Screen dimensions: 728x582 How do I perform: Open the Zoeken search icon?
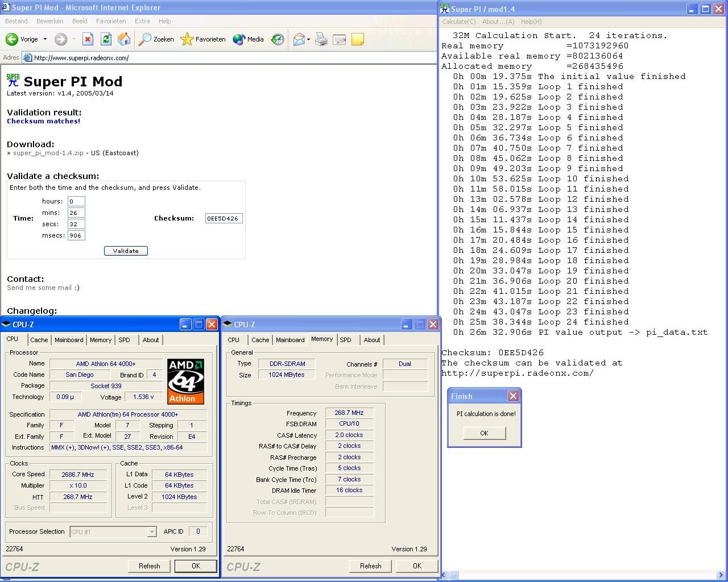point(145,39)
